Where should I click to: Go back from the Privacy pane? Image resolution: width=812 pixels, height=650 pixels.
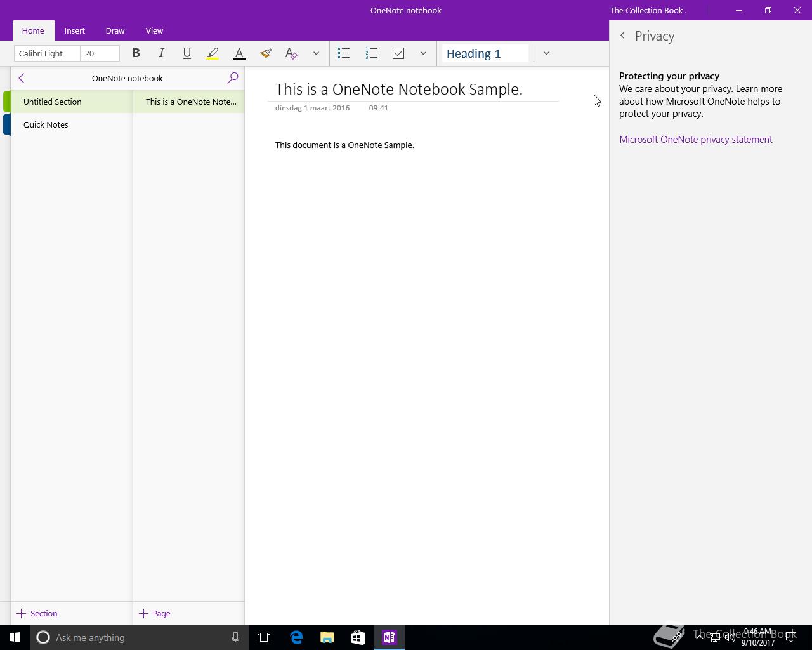point(622,36)
